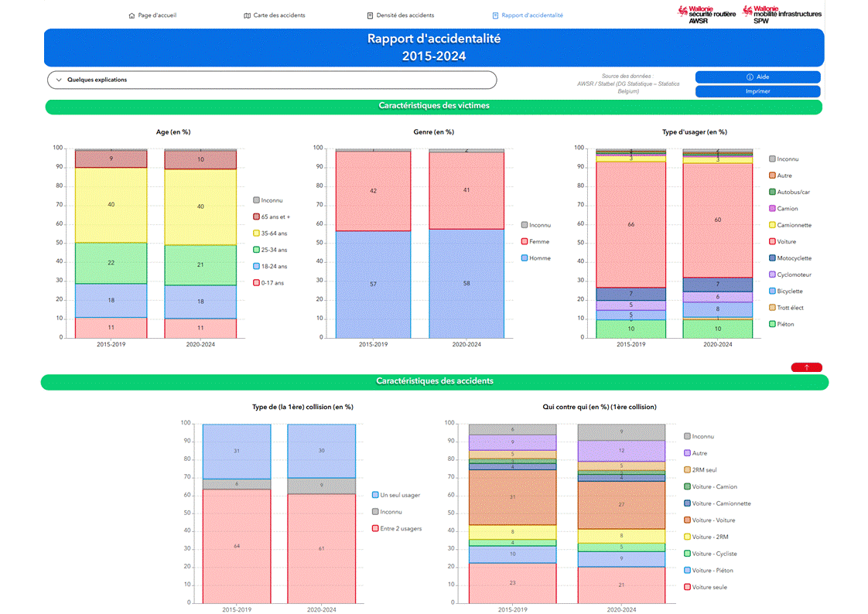This screenshot has width=868, height=614.
Task: Click the Densité des accidents page icon
Action: 370,15
